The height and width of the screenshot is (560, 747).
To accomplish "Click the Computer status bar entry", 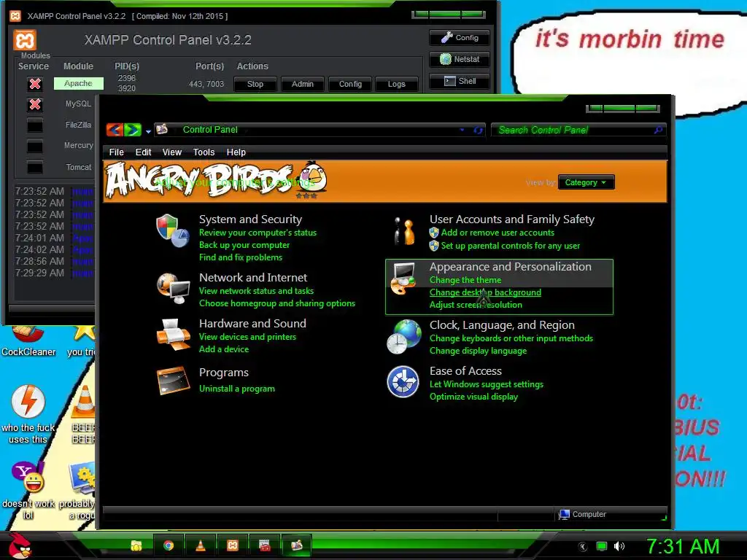I will [583, 514].
